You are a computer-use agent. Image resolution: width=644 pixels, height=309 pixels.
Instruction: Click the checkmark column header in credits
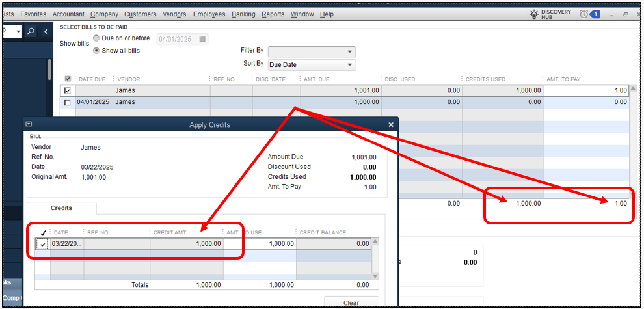point(43,233)
